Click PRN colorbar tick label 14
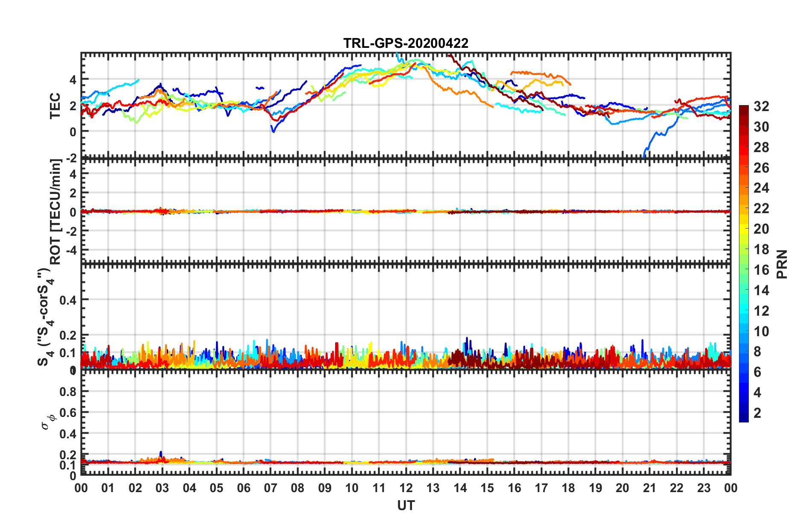 (761, 290)
